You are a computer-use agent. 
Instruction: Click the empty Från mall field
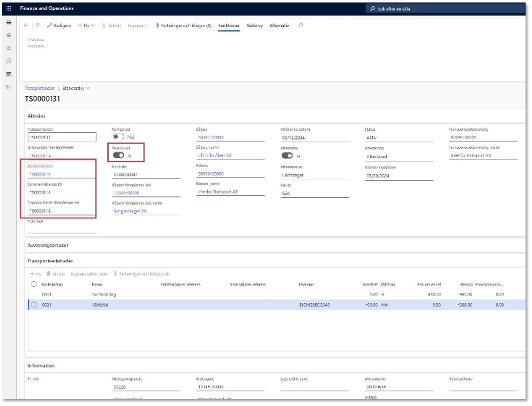pos(62,229)
